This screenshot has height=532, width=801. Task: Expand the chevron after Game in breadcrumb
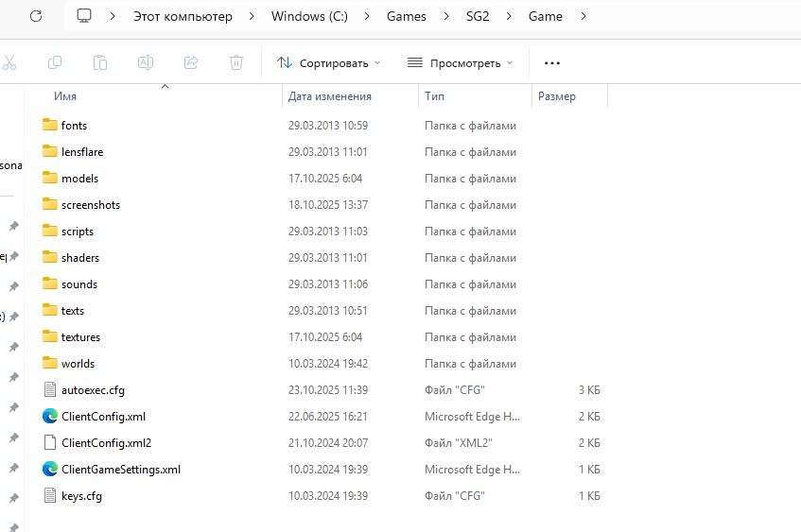583,16
